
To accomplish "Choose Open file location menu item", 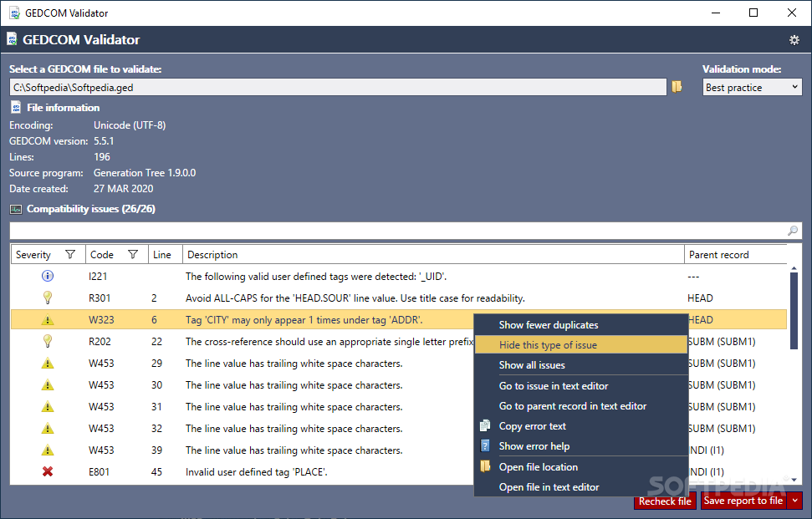I will click(581, 466).
